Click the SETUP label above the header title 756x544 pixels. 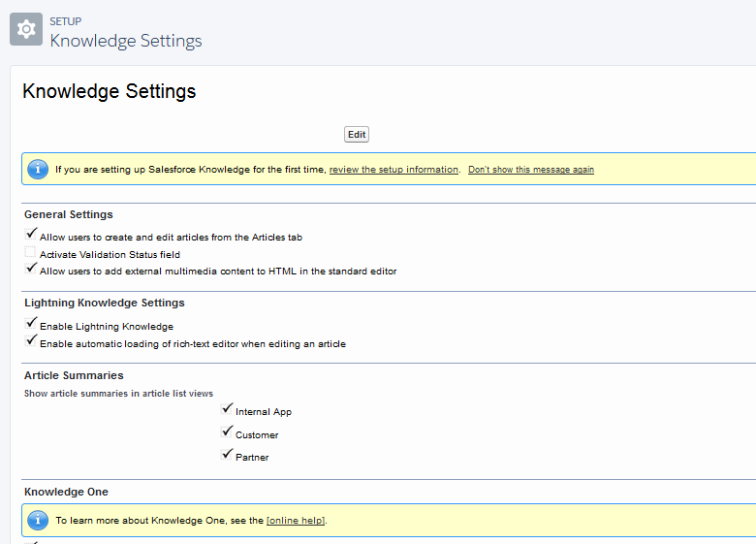(66, 21)
